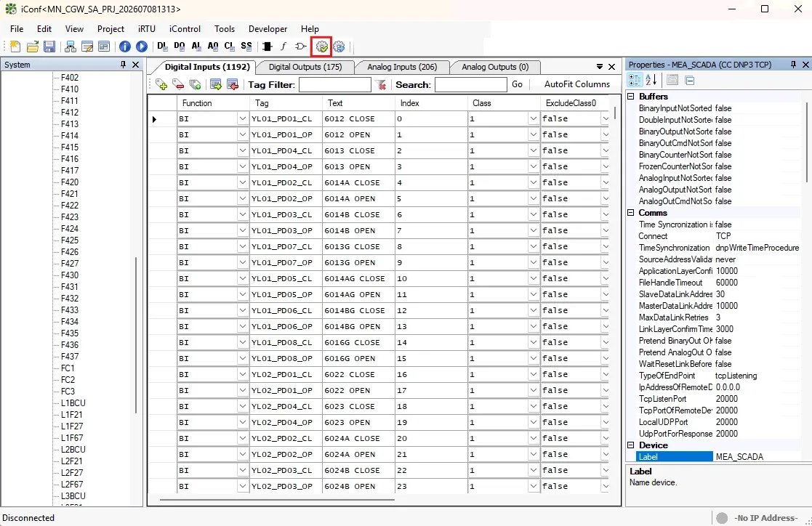This screenshot has width=812, height=526.
Task: Click the logic gate toolbar icon
Action: (300, 46)
